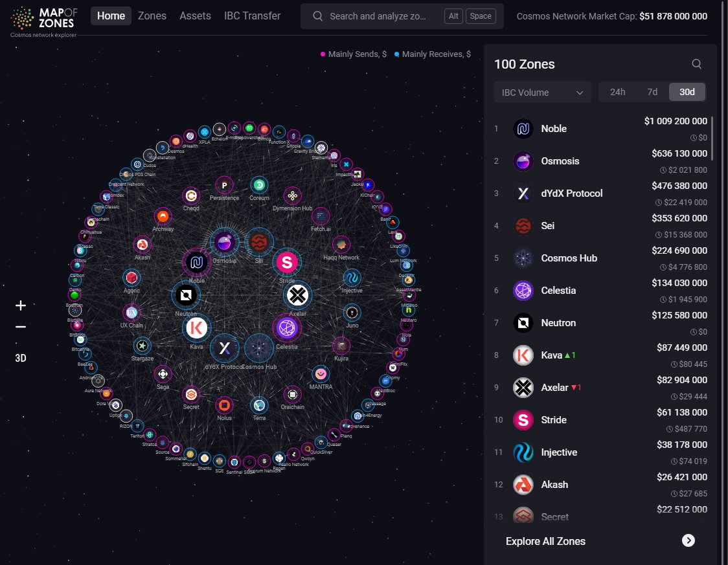Screen dimensions: 728x565
Task: Click the Injective node on the map
Action: coord(352,278)
